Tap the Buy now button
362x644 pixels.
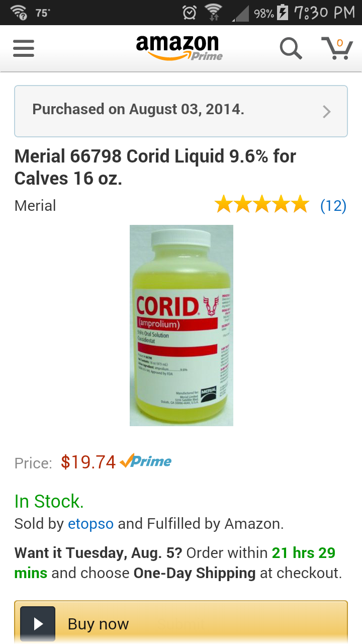181,622
